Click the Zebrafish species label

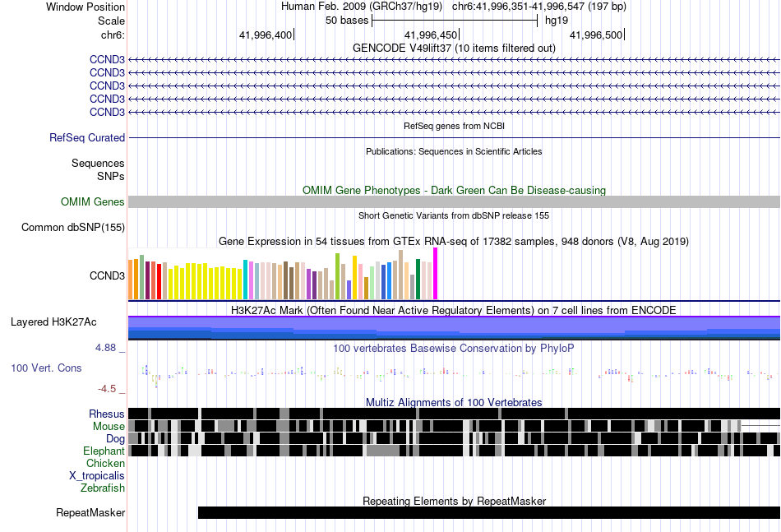click(x=103, y=488)
